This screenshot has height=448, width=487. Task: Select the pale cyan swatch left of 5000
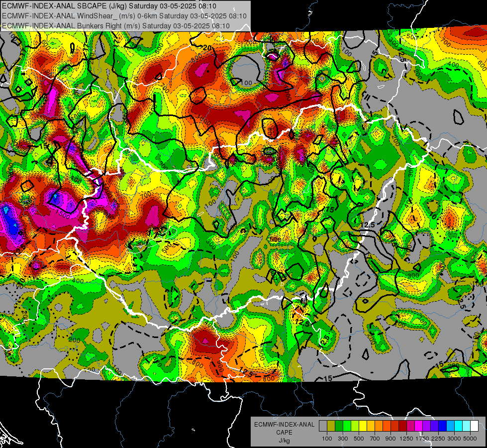467,426
